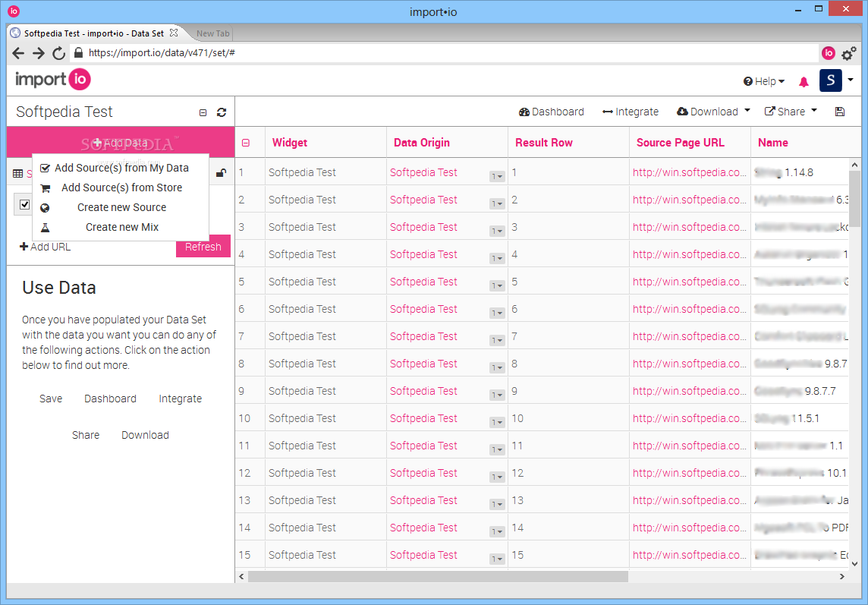This screenshot has height=605, width=868.
Task: Go forward with the browser forward arrow
Action: [38, 53]
